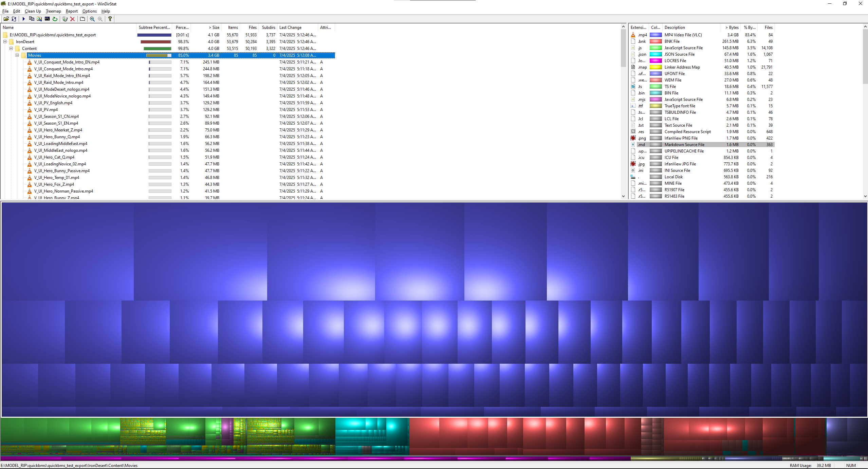This screenshot has height=469, width=868.
Task: Open the Treemap menu
Action: (53, 11)
